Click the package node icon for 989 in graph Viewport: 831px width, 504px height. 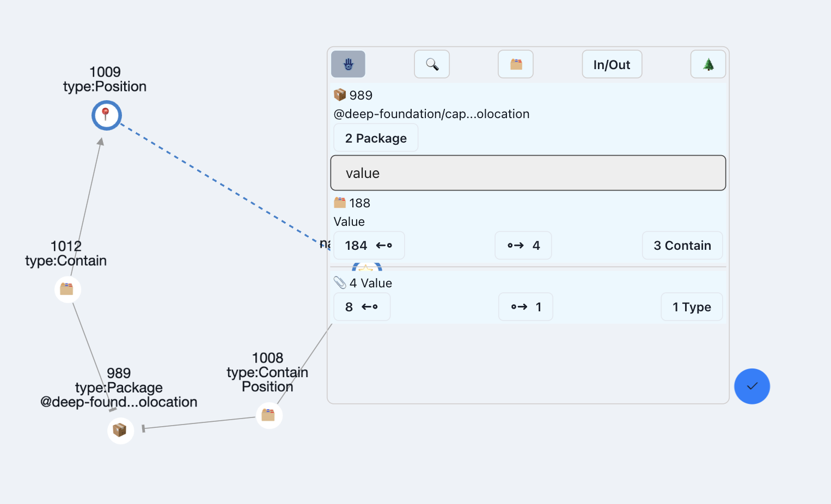120,431
